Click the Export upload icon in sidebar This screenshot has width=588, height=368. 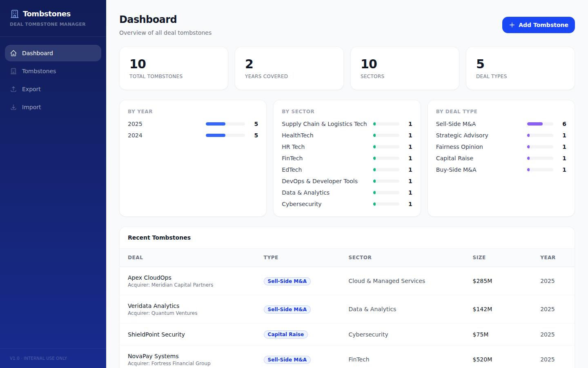[13, 89]
